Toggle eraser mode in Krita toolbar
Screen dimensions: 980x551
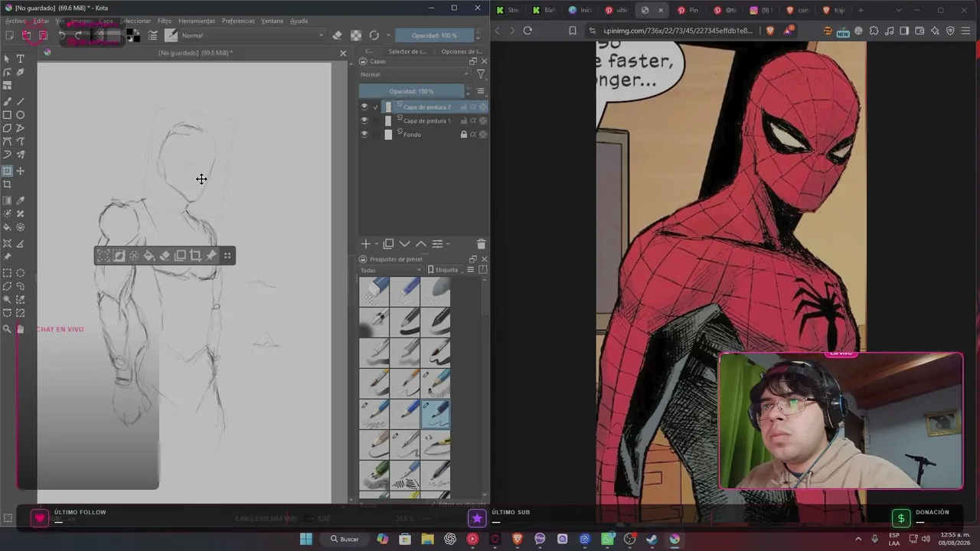click(337, 35)
